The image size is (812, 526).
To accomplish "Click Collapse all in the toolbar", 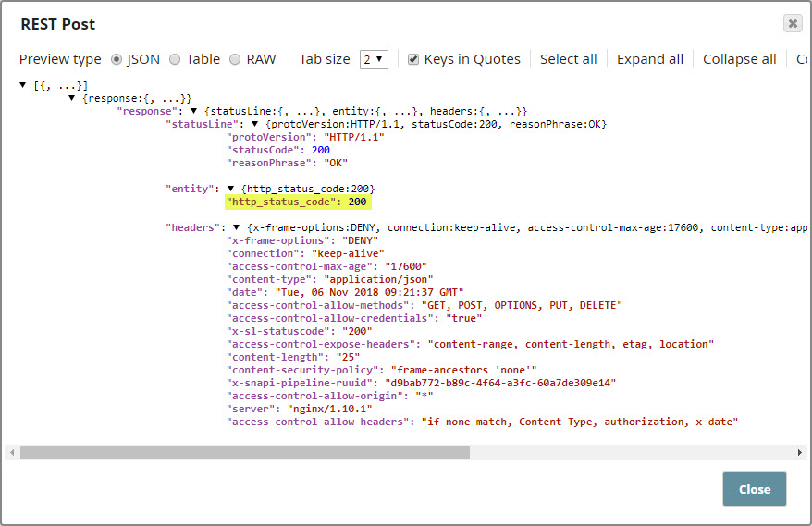I will coord(740,59).
